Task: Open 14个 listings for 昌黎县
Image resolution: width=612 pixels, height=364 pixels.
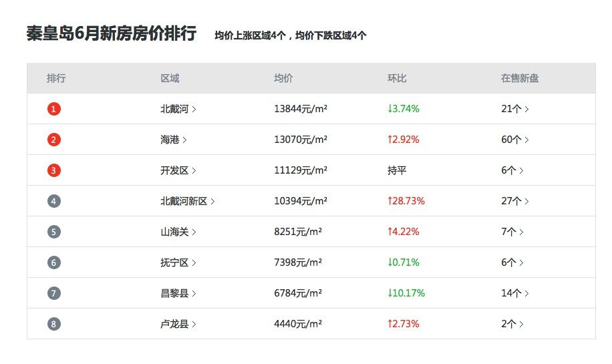Action: (x=514, y=293)
